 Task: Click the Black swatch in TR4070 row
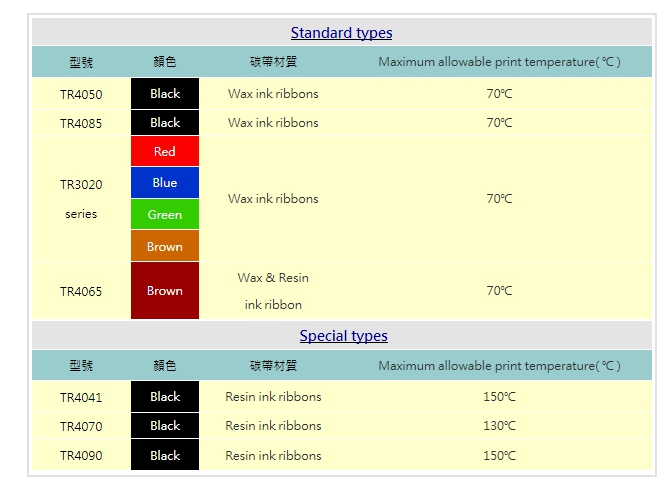[165, 426]
